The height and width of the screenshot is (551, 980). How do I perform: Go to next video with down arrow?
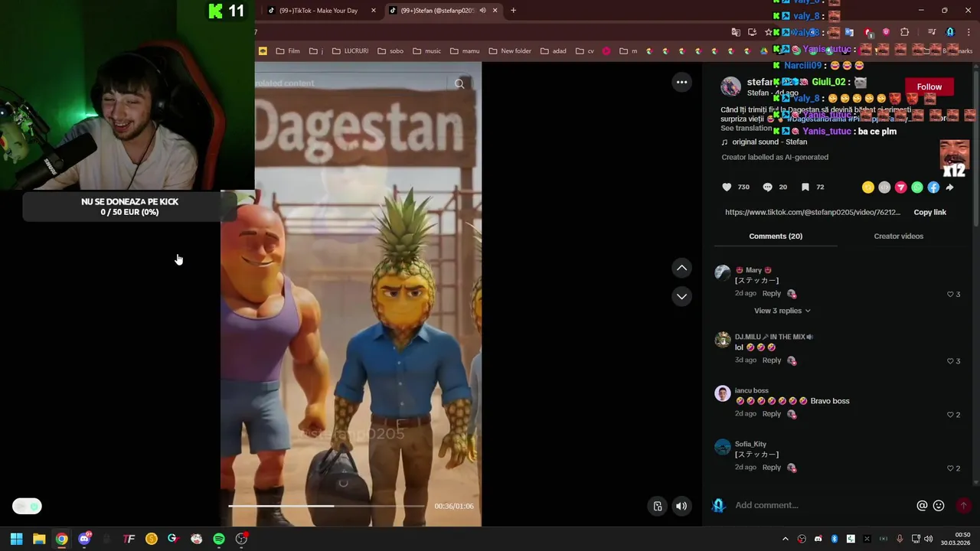pos(681,296)
